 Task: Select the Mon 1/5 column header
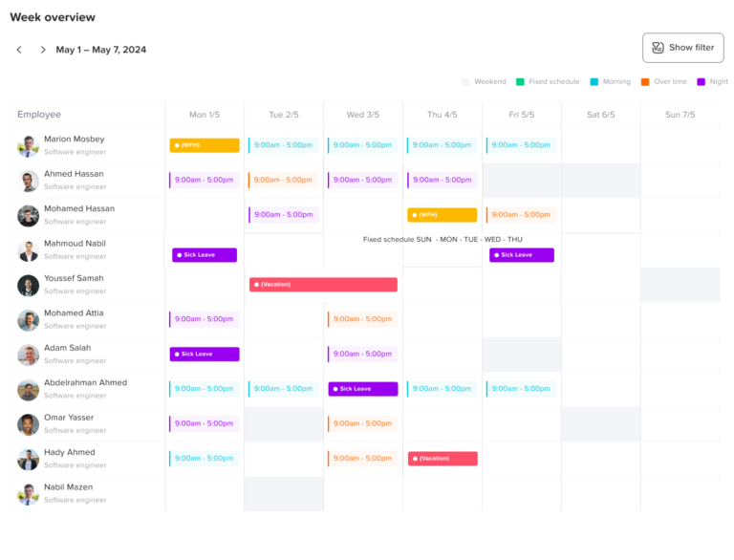tap(205, 115)
